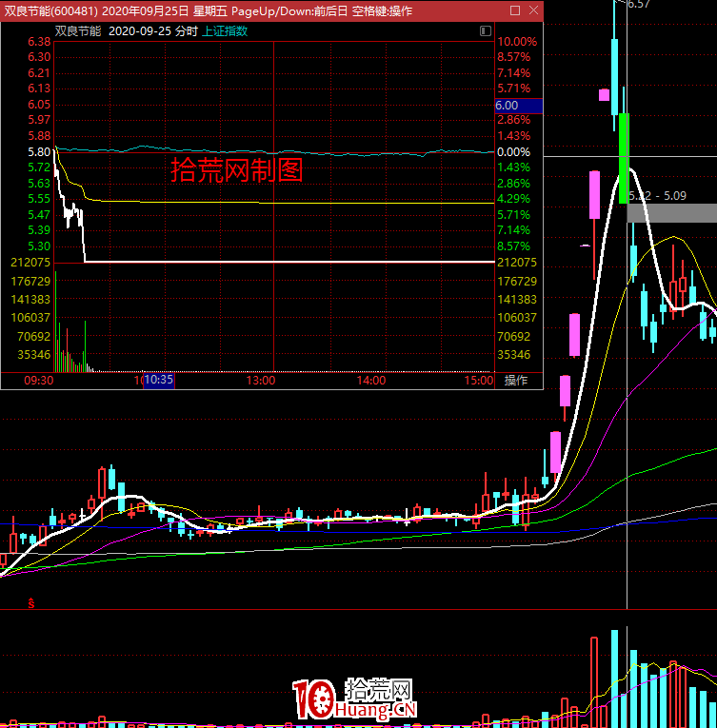Click the 6.57 high price label on the K-line chart
This screenshot has width=717, height=728.
click(x=638, y=4)
